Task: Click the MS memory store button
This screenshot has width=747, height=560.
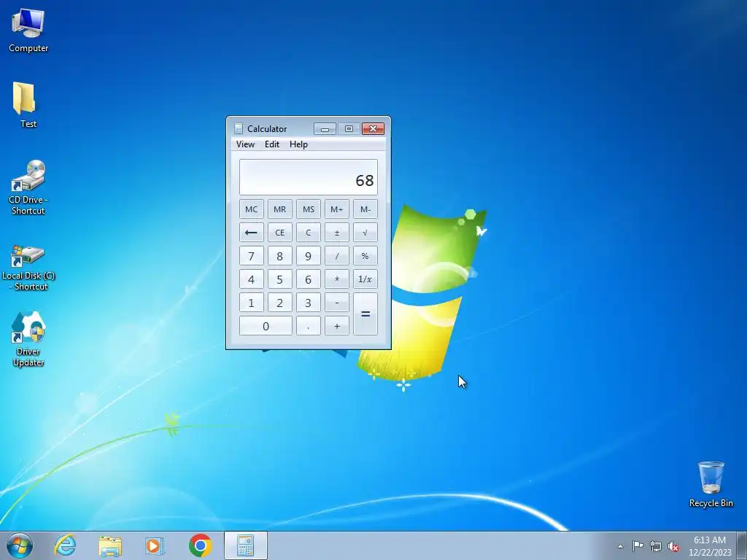Action: coord(309,209)
